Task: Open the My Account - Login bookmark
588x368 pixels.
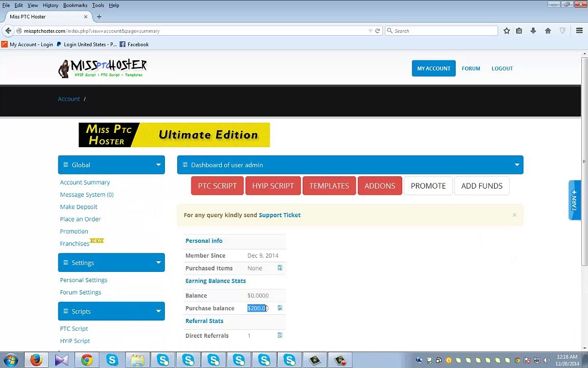Action: click(x=28, y=44)
